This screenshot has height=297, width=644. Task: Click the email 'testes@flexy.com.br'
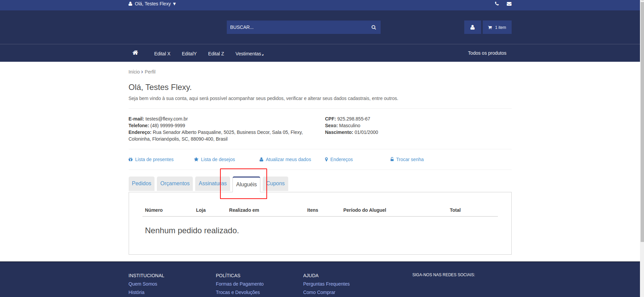click(x=166, y=119)
